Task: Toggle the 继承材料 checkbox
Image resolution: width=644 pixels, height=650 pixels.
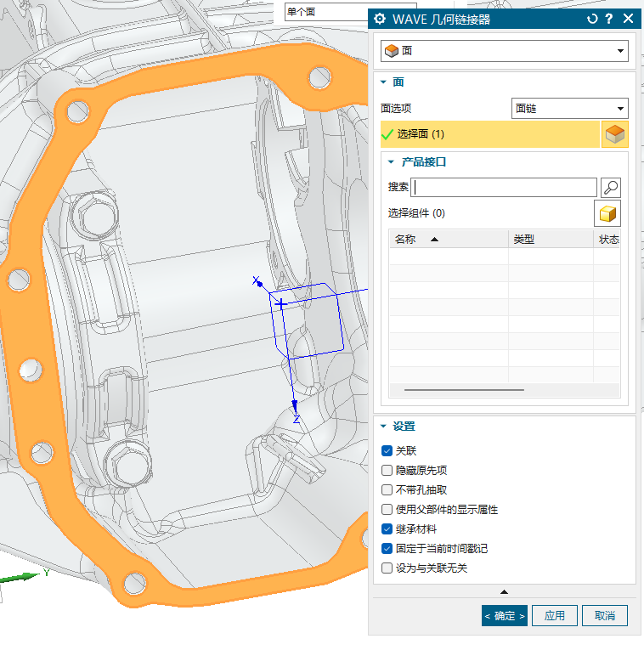Action: point(387,528)
